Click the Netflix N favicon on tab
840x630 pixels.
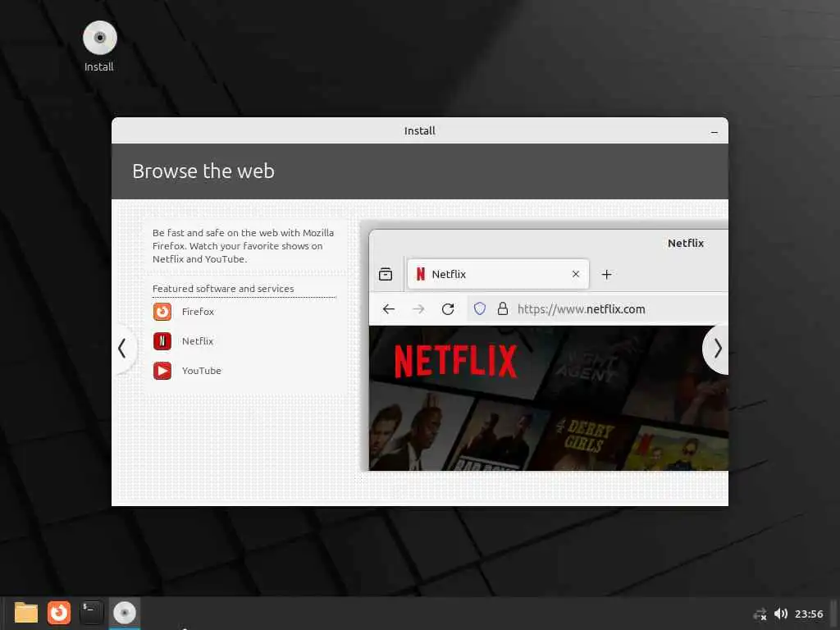click(421, 274)
